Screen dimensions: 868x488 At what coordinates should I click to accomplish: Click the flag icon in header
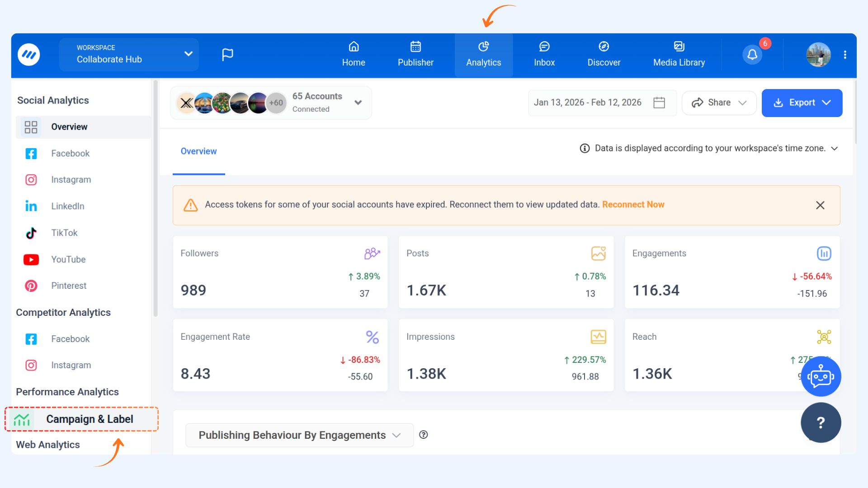tap(227, 55)
